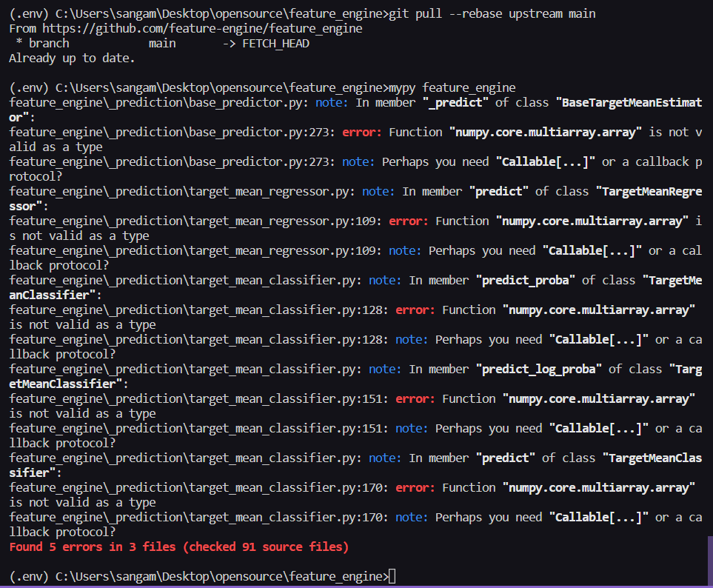Click the (.env) environment indicator

point(24,575)
